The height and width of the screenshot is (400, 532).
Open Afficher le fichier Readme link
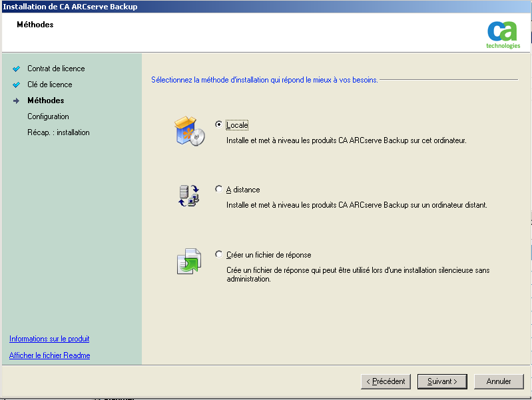(x=50, y=355)
